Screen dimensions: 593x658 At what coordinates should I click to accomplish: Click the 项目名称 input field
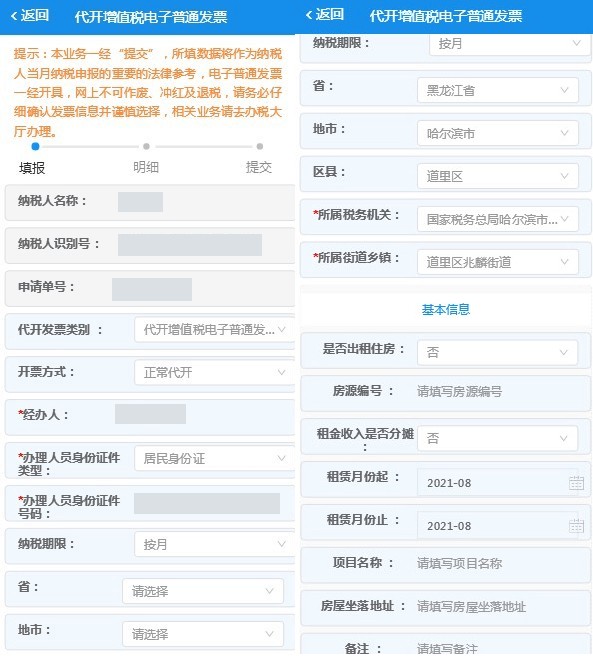point(499,563)
